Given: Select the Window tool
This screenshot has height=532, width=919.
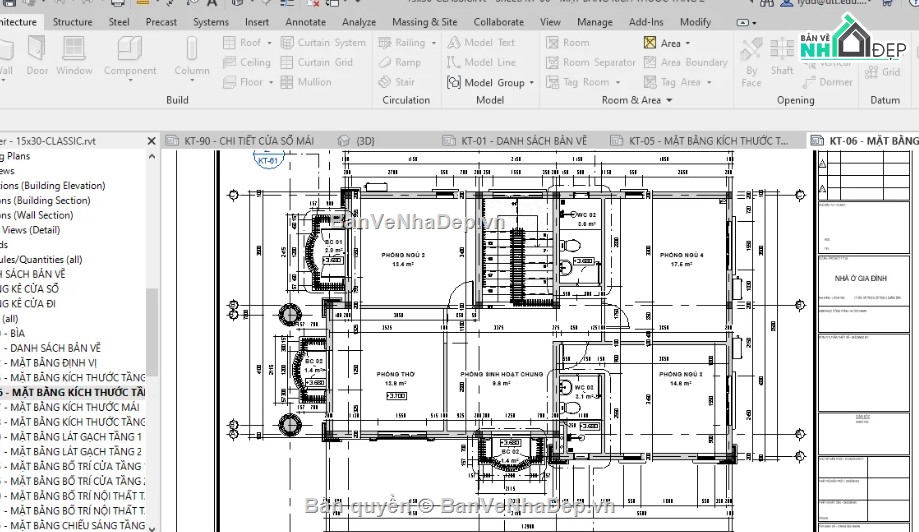Looking at the screenshot, I should (x=74, y=56).
